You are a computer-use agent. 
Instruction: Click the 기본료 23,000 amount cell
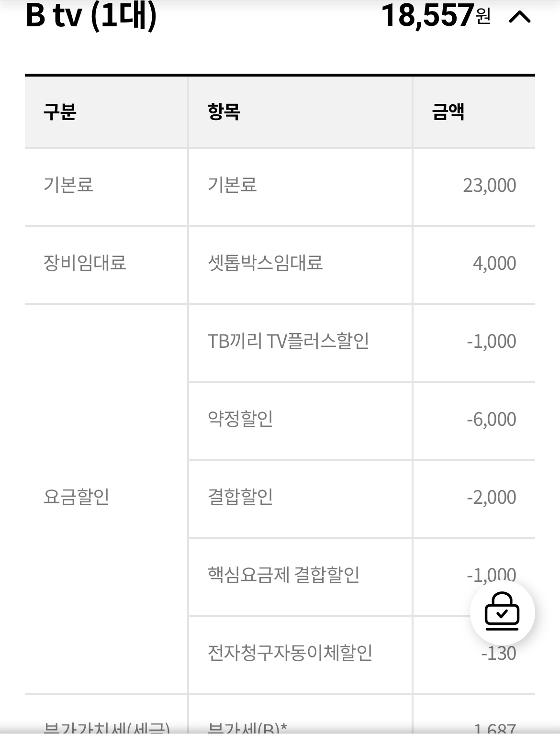[489, 185]
